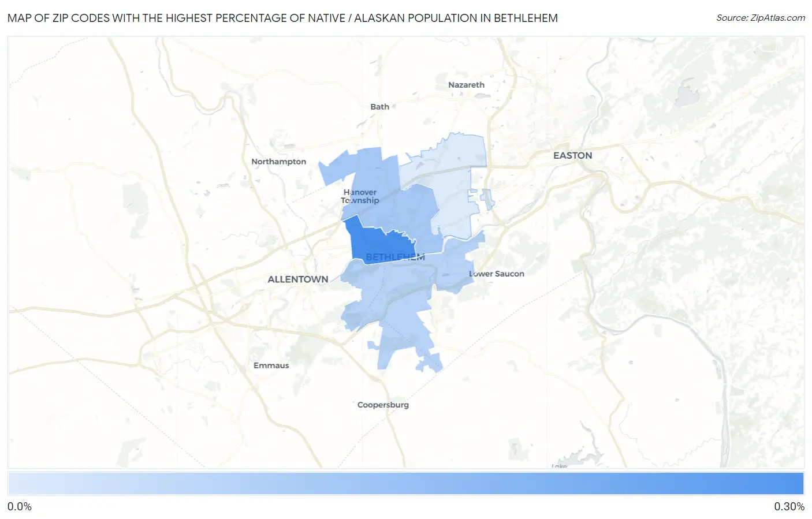Screen dimensions: 812x519
Task: Click the EASTON city label
Action: (x=572, y=155)
